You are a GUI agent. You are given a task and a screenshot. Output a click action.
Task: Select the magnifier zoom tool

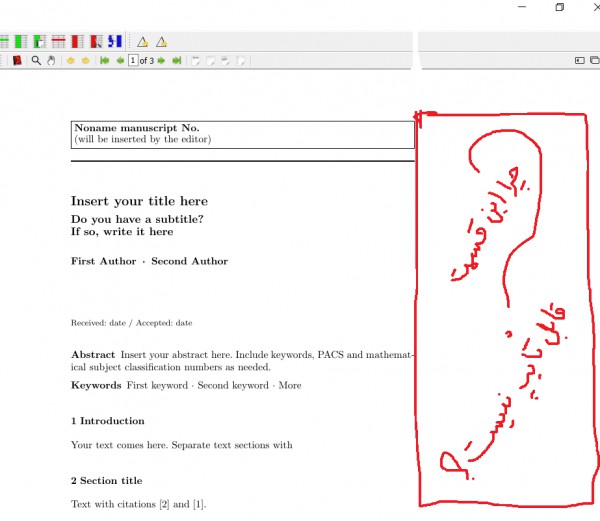click(x=36, y=61)
